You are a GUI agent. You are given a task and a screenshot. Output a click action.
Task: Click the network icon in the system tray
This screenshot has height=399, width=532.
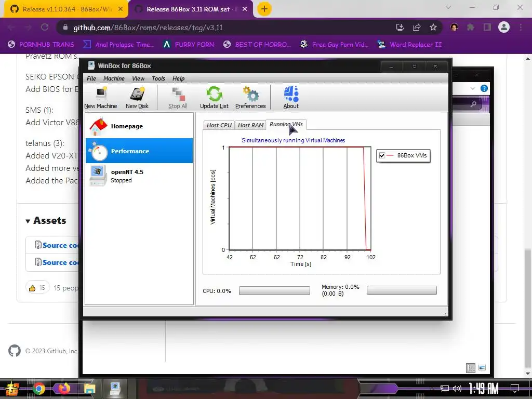[444, 389]
